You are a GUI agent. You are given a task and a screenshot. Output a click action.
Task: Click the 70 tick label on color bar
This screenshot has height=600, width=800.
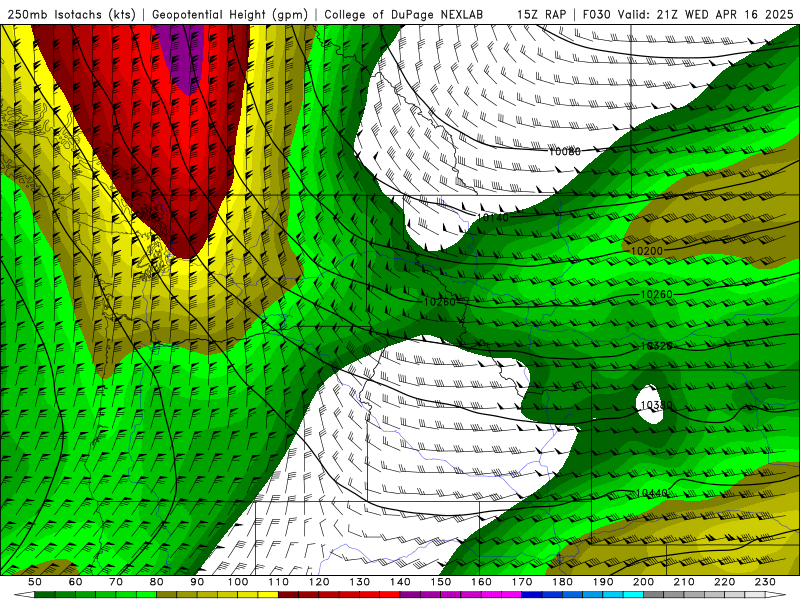coord(116,582)
